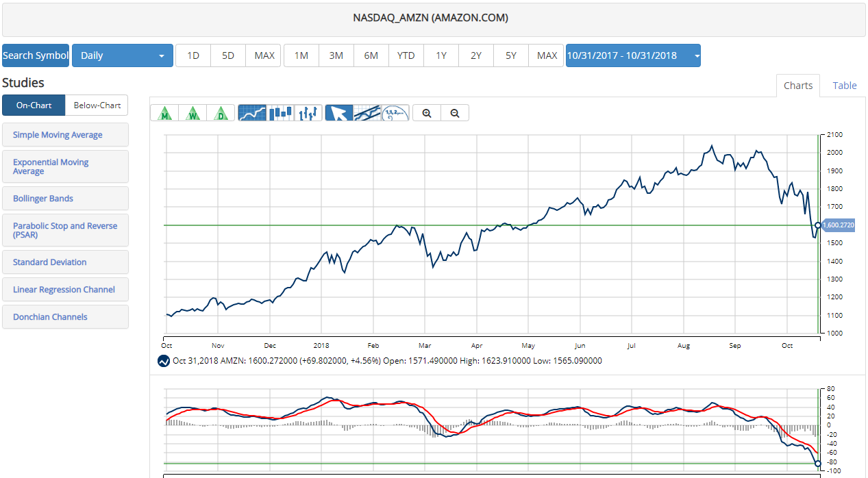Add Bollinger Bands study
Image resolution: width=868 pixels, height=478 pixels.
pos(65,199)
